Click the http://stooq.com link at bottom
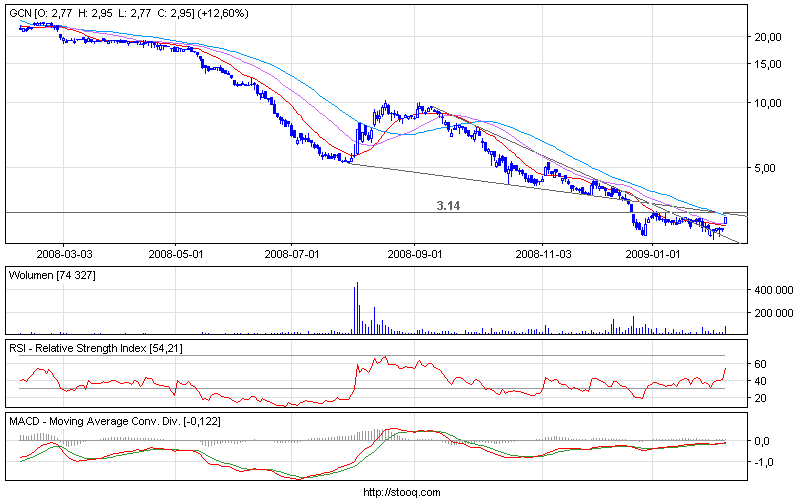This screenshot has height=500, width=800. point(400,492)
